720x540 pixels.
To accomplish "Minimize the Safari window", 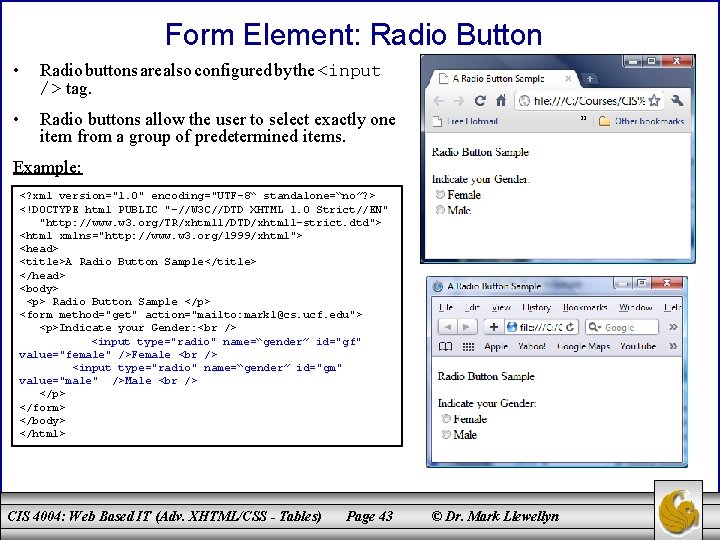I will pos(623,284).
